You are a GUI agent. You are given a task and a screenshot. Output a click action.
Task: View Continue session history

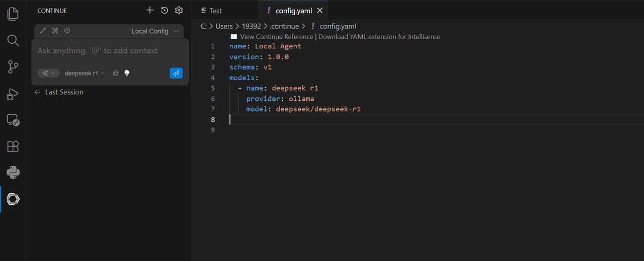[x=165, y=10]
